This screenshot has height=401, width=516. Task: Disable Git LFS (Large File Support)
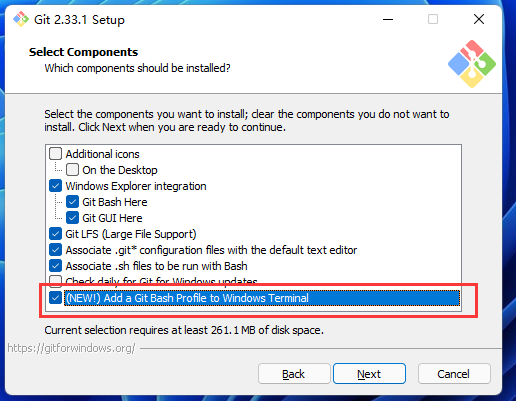pos(55,234)
